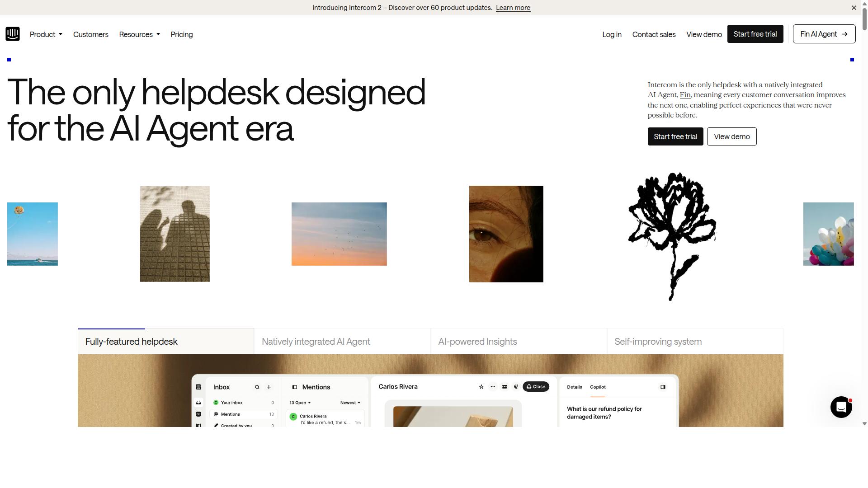This screenshot has height=488, width=868.
Task: Click the black Close button in conversation header
Action: pyautogui.click(x=536, y=387)
